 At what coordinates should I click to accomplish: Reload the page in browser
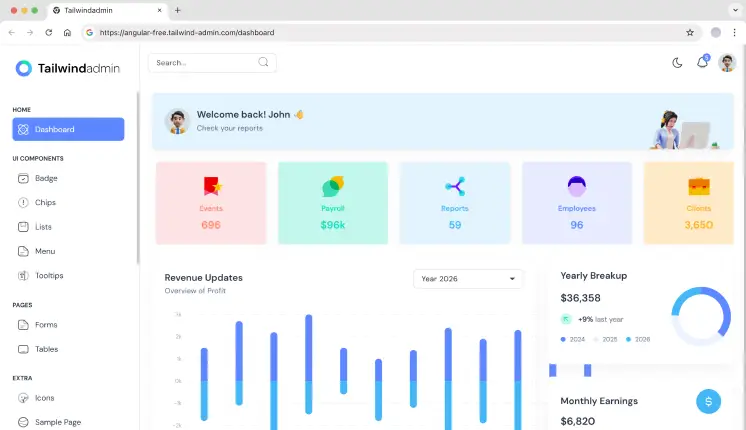pos(49,32)
